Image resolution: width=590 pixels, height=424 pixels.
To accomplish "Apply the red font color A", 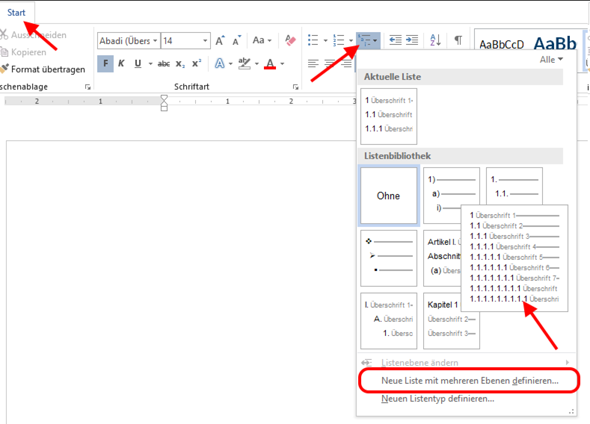I will click(270, 64).
